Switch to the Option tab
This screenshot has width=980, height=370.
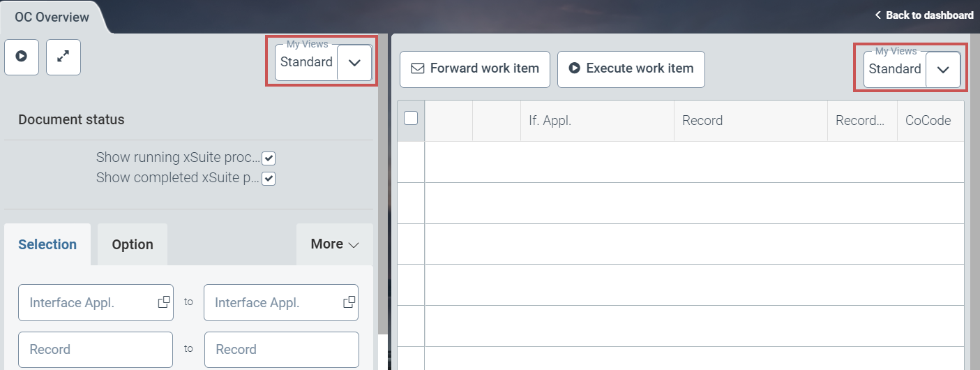(x=133, y=244)
